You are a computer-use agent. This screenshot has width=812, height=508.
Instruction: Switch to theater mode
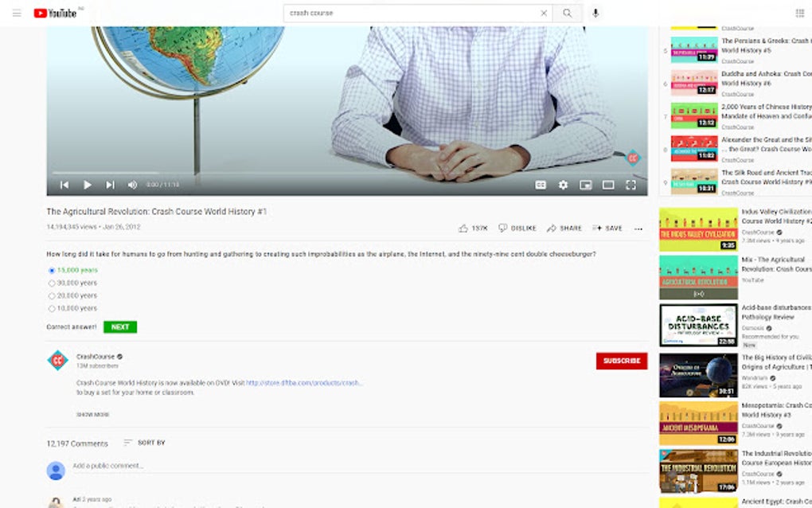tap(608, 185)
